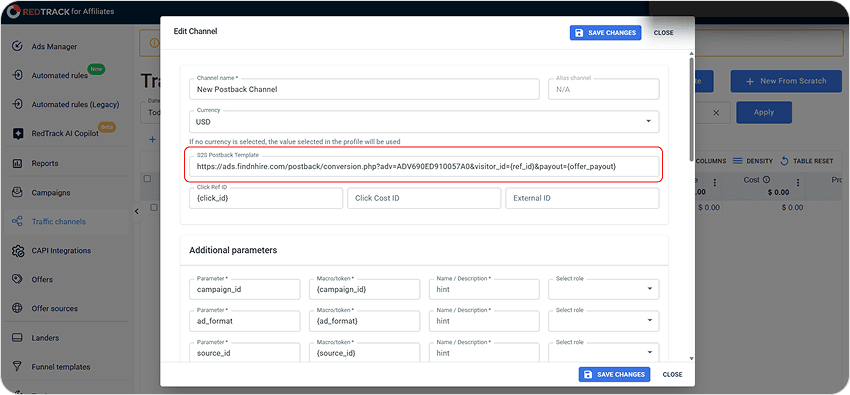Click the Table Reset option
The height and width of the screenshot is (395, 850).
coord(807,161)
